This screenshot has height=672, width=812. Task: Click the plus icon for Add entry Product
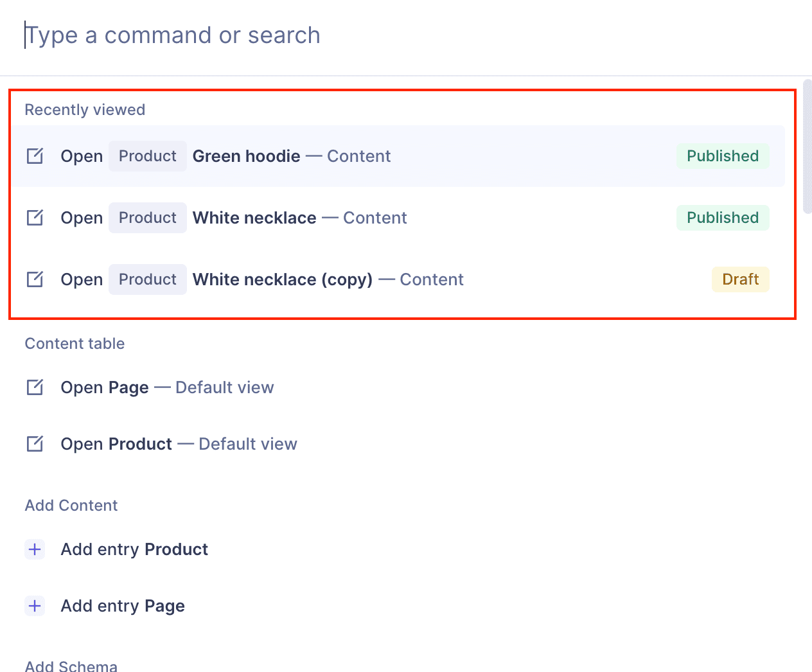tap(35, 549)
